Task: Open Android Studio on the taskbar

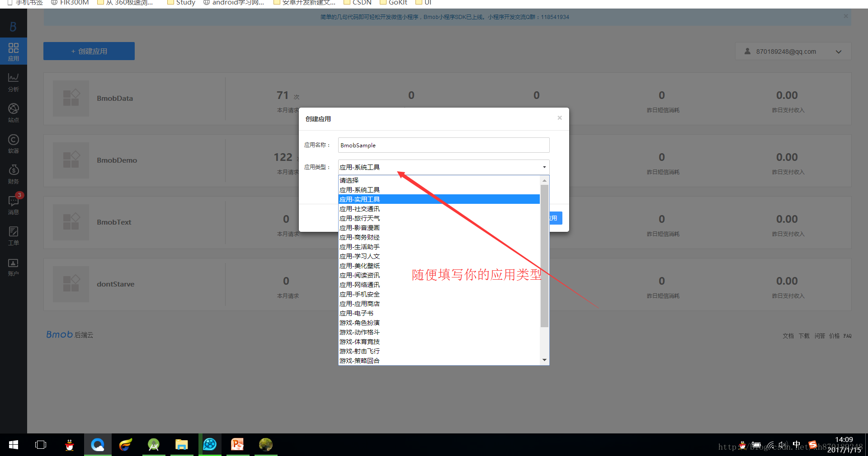Action: tap(154, 445)
